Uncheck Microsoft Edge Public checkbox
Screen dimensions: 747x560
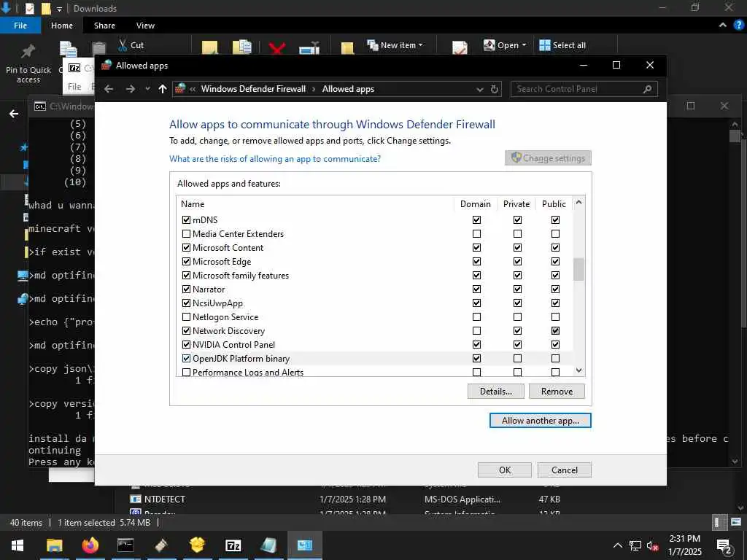(555, 262)
